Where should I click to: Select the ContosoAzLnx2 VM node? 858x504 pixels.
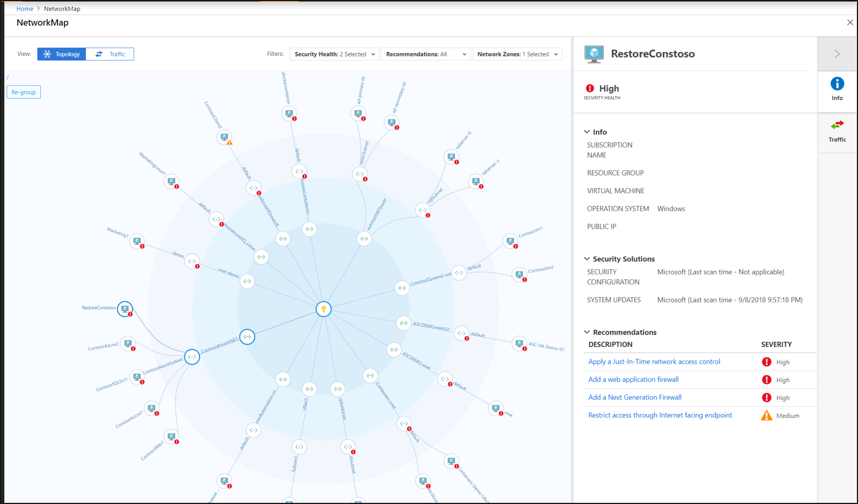[x=129, y=343]
